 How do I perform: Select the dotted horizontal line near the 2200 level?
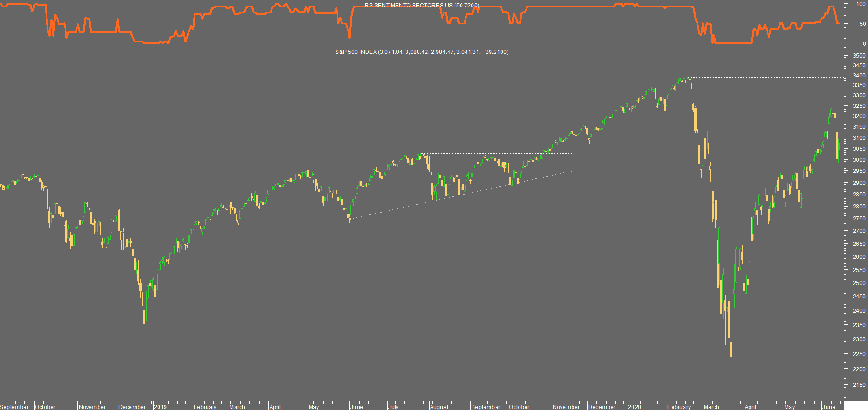(x=422, y=372)
